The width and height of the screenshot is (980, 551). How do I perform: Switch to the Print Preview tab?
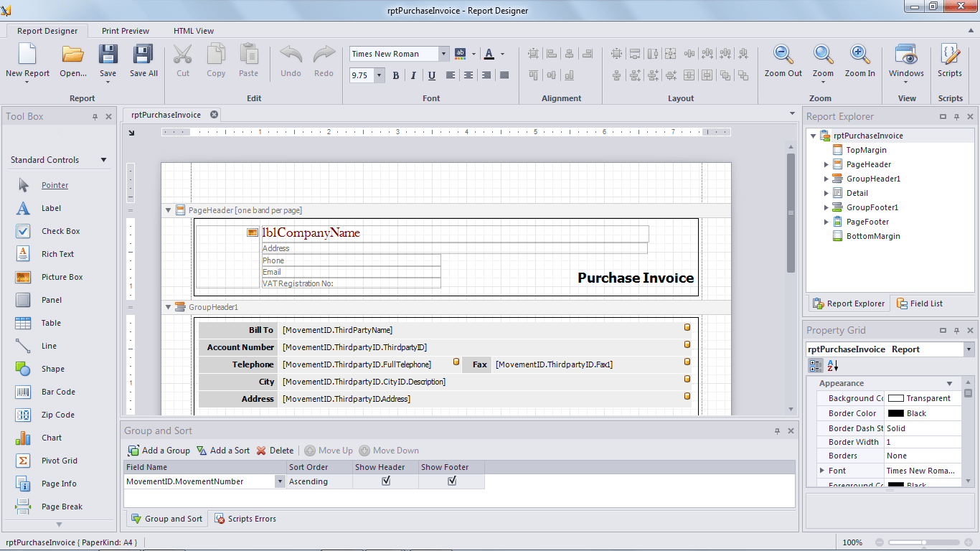(x=125, y=30)
